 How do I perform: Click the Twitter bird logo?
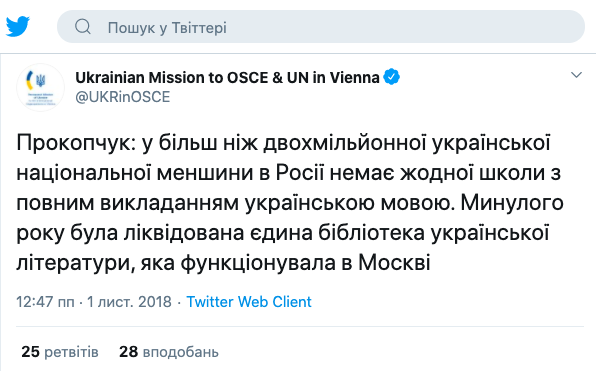click(x=17, y=26)
